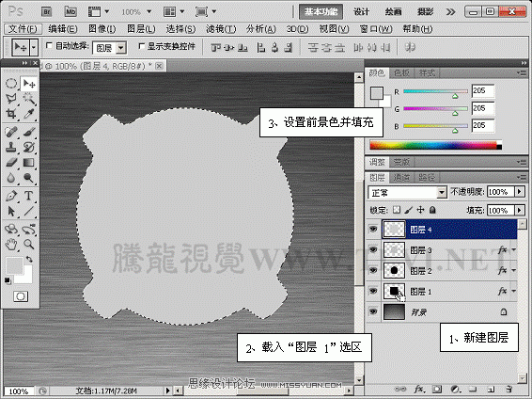Select the 3D Orbit camera tool
Image resolution: width=532 pixels, height=399 pixels.
point(29,230)
